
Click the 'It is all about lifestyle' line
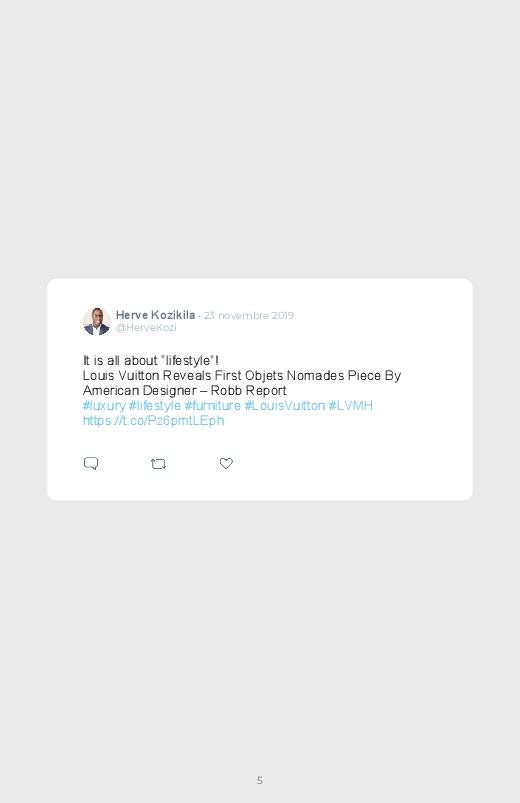click(151, 361)
